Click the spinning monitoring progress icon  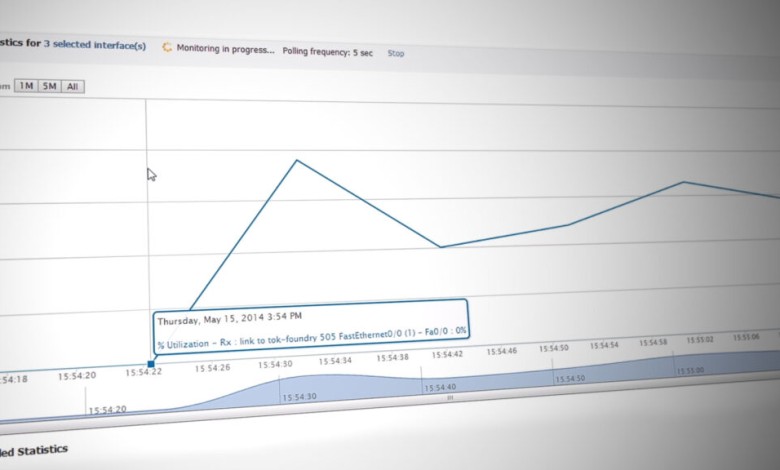pyautogui.click(x=167, y=47)
